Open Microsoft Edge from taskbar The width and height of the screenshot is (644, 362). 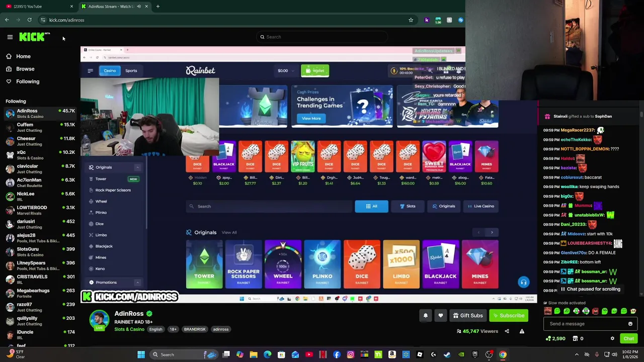tap(267, 354)
